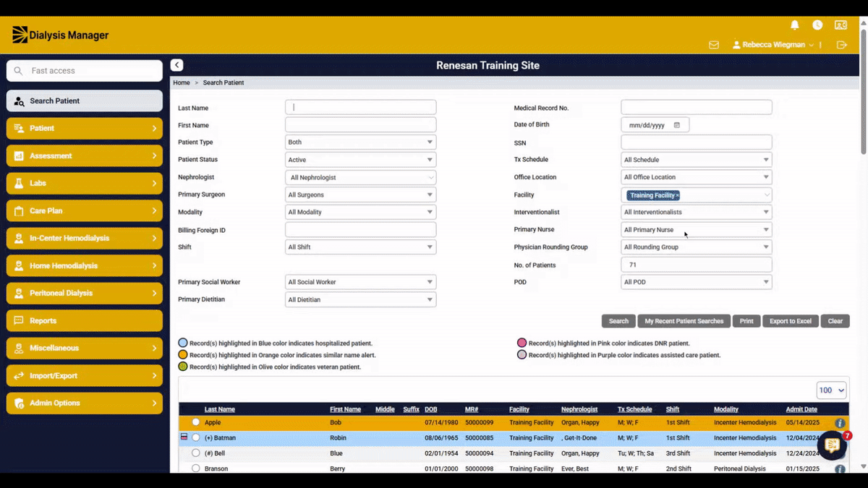This screenshot has width=868, height=488.
Task: Open the Tx Schedule dropdown
Action: pos(696,160)
